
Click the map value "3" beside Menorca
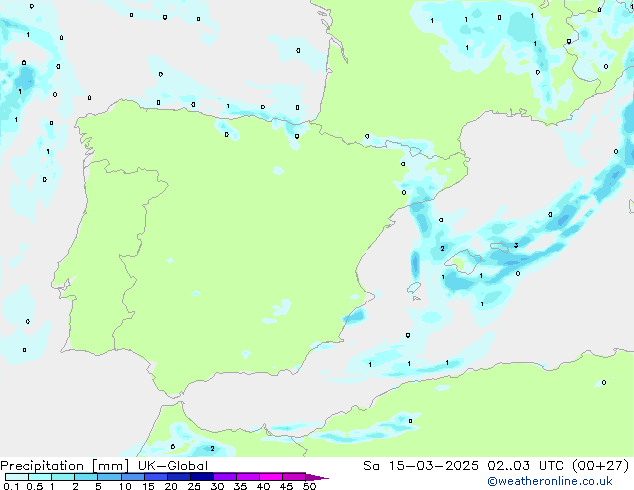[516, 245]
